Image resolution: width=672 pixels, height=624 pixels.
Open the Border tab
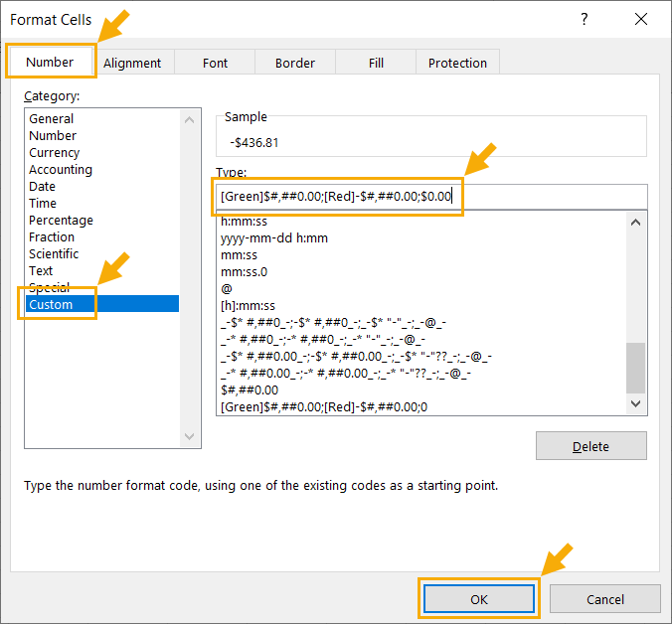(x=294, y=63)
